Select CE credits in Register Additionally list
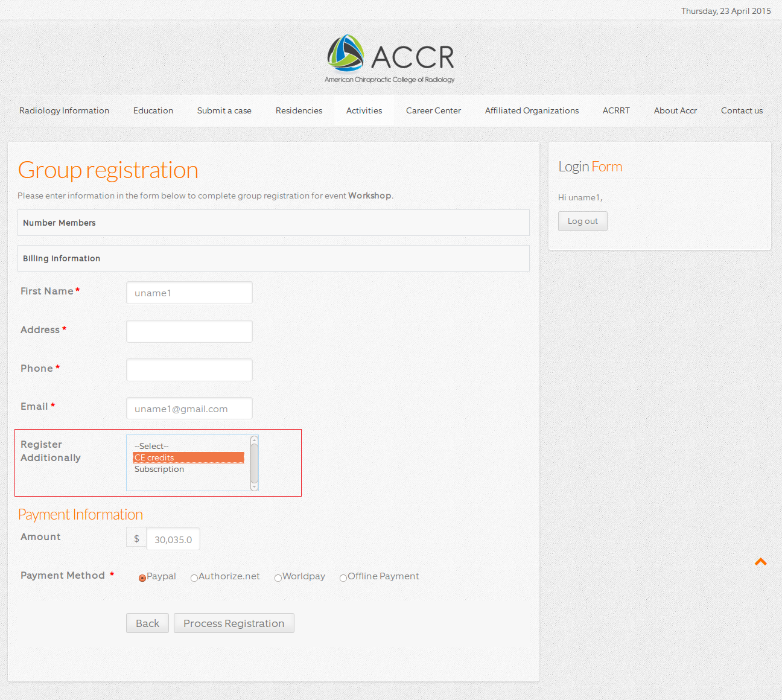The height and width of the screenshot is (700, 782). coord(188,457)
